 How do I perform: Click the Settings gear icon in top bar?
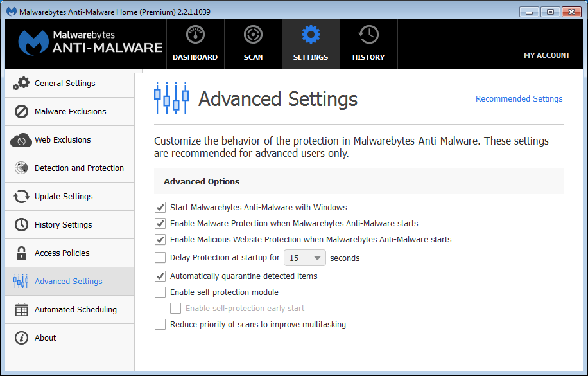311,35
